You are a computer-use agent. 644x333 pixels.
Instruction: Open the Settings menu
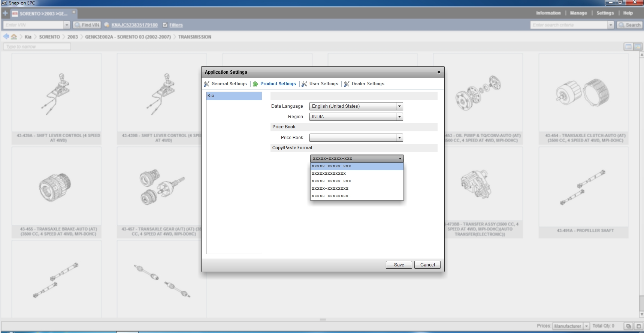605,13
